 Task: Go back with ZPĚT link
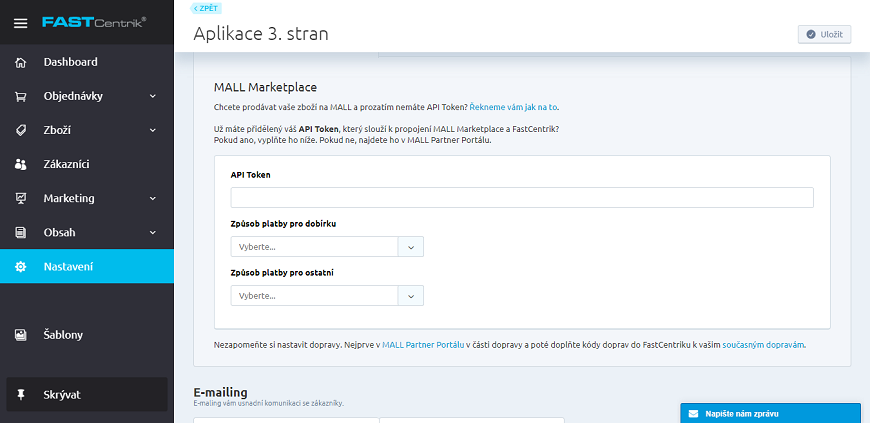tap(206, 8)
